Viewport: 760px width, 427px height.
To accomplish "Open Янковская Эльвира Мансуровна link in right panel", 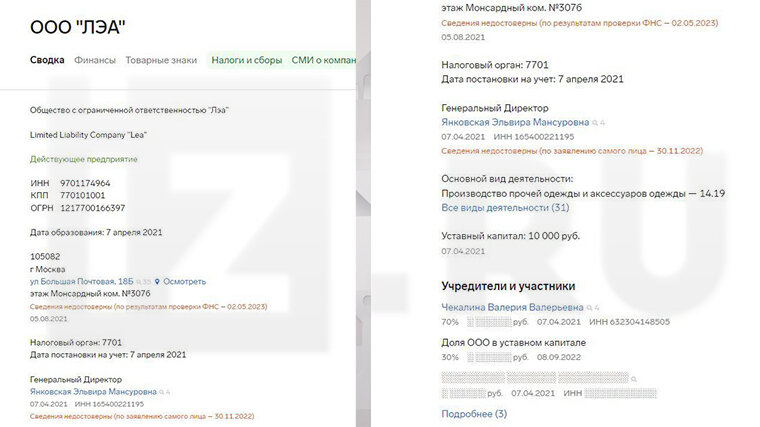I will click(515, 122).
